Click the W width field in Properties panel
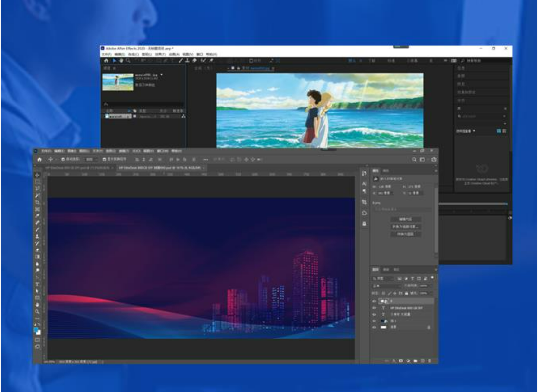 pos(386,187)
